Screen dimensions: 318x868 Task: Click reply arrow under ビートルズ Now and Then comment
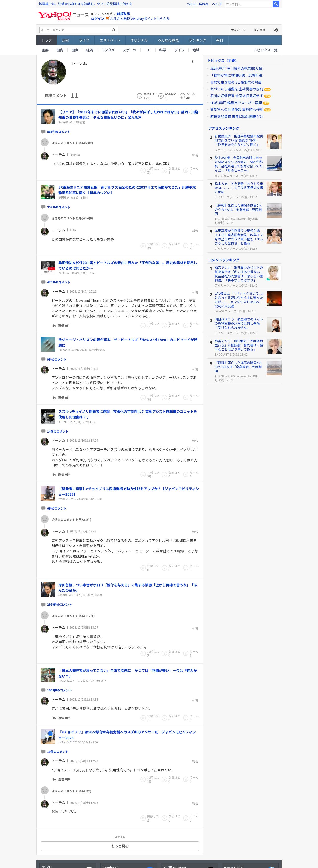[x=54, y=326]
